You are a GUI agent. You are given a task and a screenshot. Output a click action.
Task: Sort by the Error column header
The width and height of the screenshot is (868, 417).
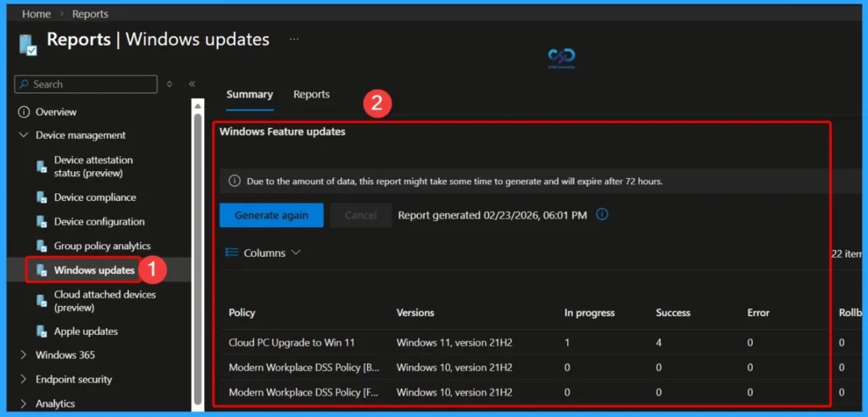coord(759,313)
